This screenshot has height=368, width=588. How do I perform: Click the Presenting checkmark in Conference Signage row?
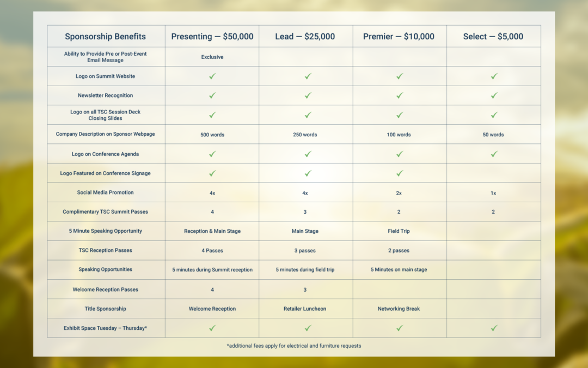click(x=212, y=173)
